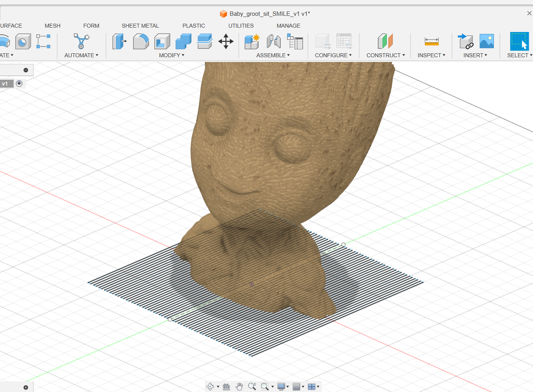Screen dimensions: 533x392
Task: Select the Combine tool
Action: (x=183, y=41)
